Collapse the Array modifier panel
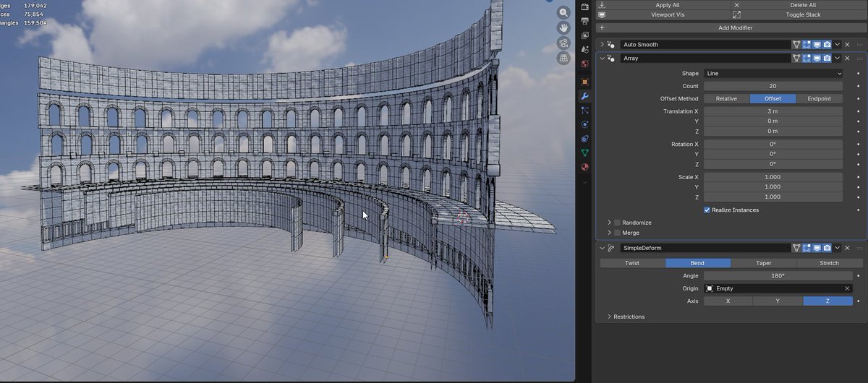Viewport: 868px width, 383px height. pos(602,59)
